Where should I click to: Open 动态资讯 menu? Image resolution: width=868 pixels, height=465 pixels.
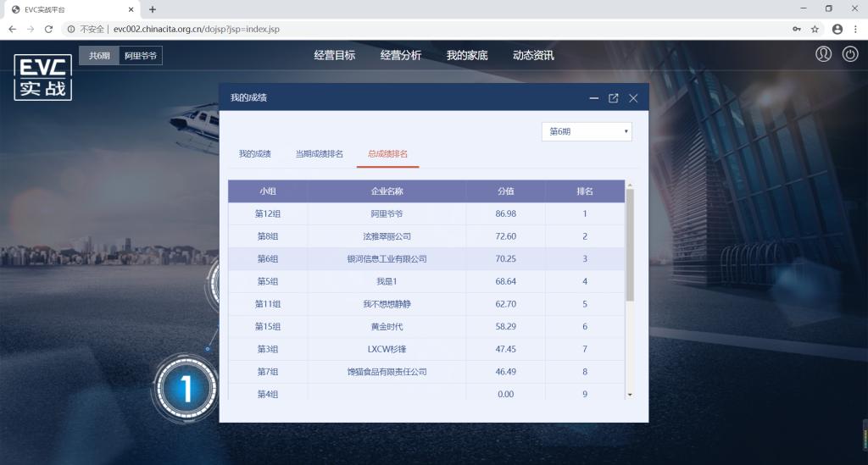(x=533, y=56)
